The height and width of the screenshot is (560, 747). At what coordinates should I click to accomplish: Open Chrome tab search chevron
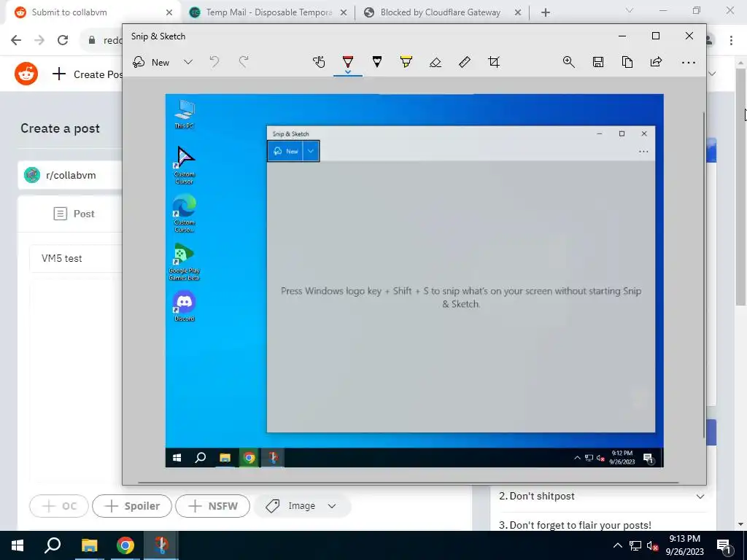630,10
